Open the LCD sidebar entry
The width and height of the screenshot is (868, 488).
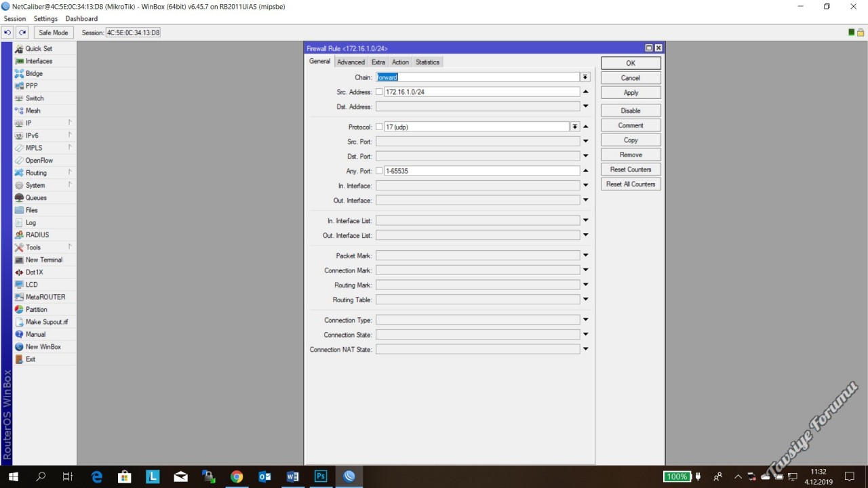pyautogui.click(x=31, y=285)
